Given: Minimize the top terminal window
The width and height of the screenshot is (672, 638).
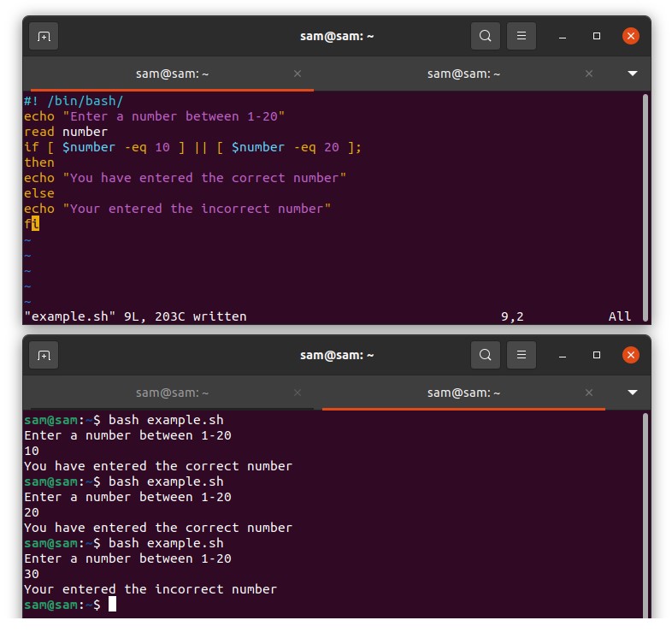Looking at the screenshot, I should (x=563, y=36).
